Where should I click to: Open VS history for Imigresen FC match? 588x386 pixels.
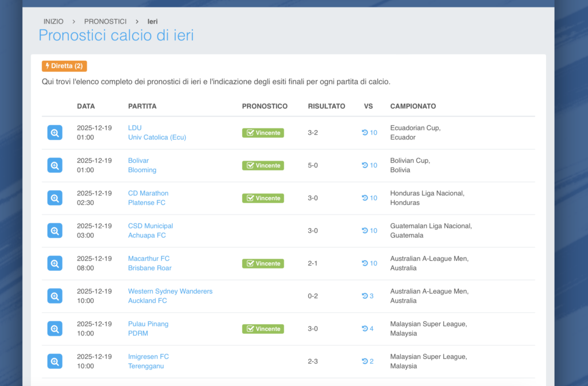coord(367,361)
